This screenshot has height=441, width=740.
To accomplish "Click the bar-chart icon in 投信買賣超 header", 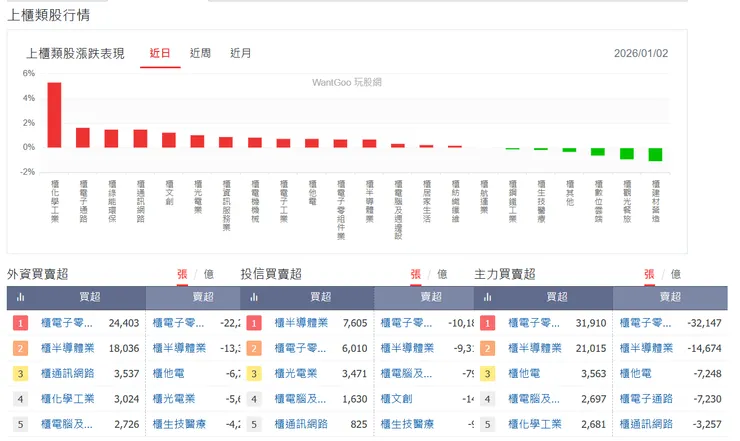I will pos(254,297).
